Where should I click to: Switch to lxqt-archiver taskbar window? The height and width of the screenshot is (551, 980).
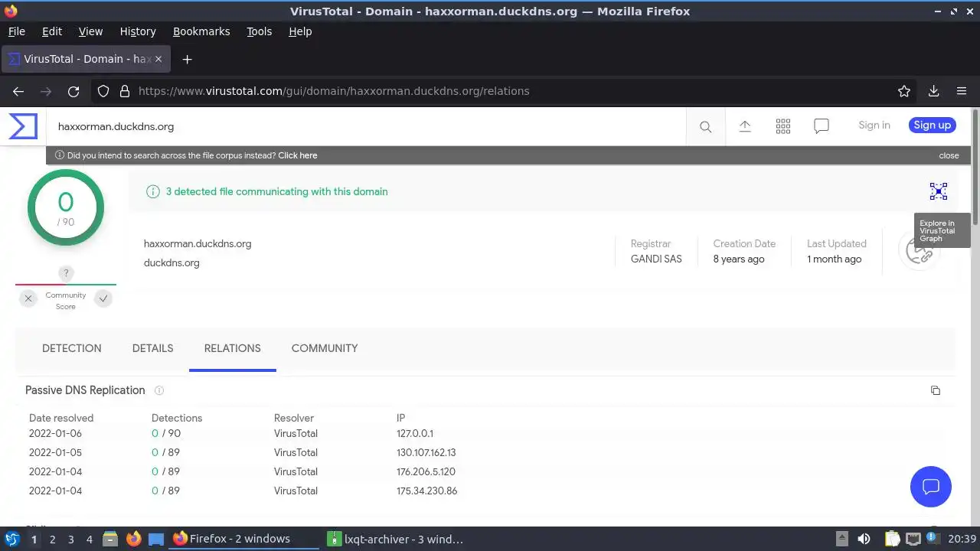(x=396, y=539)
